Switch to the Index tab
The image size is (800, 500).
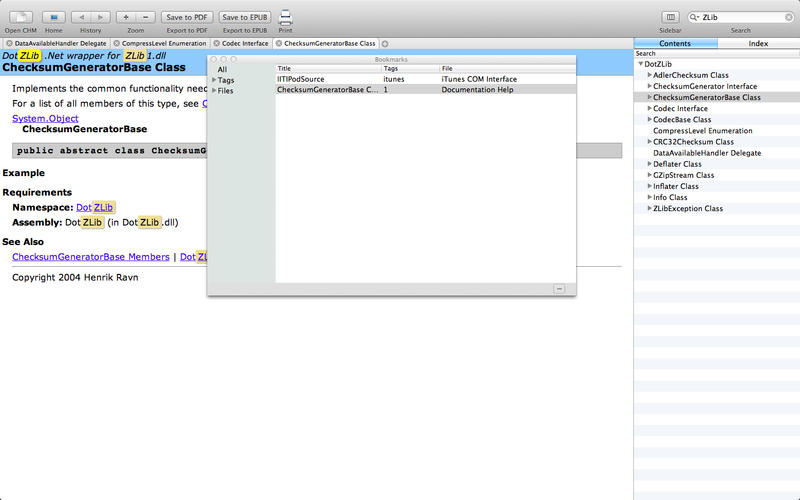click(758, 44)
